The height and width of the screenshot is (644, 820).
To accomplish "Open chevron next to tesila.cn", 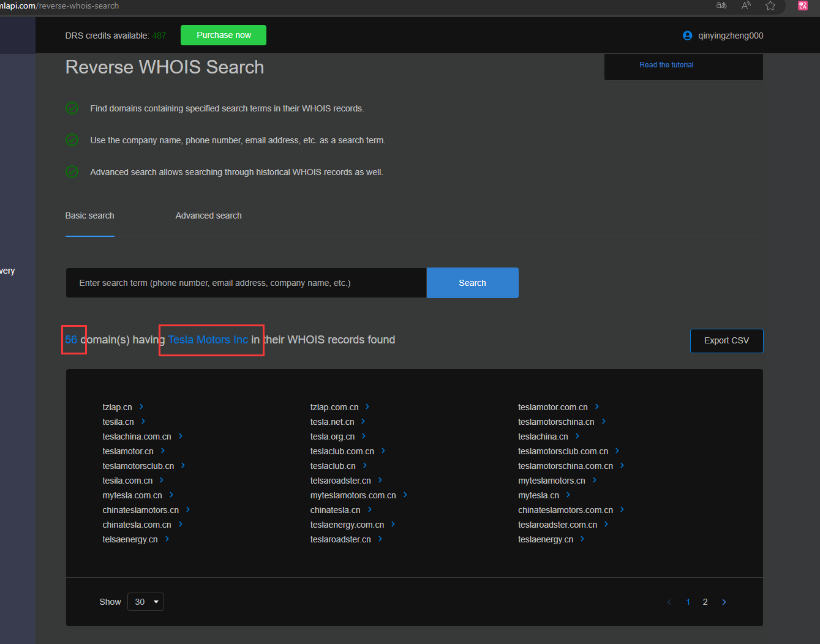I will tap(143, 421).
